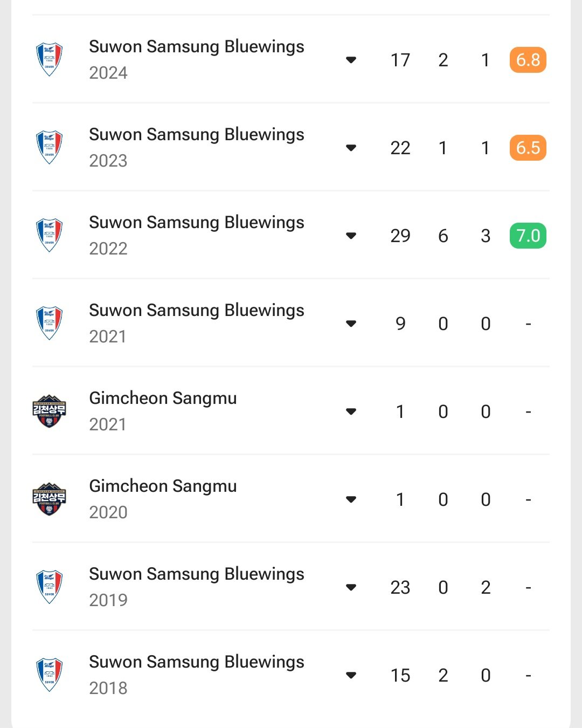Click Gimcheon Sangmu crest for 2021
Image resolution: width=582 pixels, height=728 pixels.
pos(49,411)
